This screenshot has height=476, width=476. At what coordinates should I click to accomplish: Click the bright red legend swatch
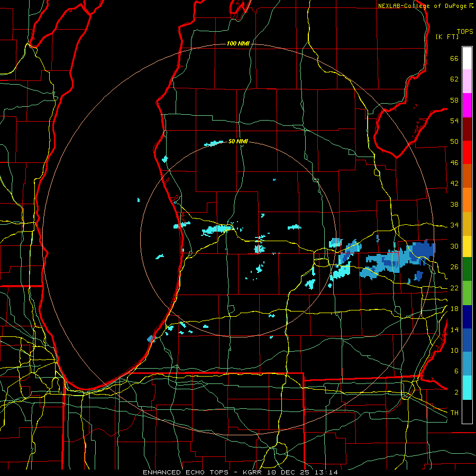(x=467, y=152)
